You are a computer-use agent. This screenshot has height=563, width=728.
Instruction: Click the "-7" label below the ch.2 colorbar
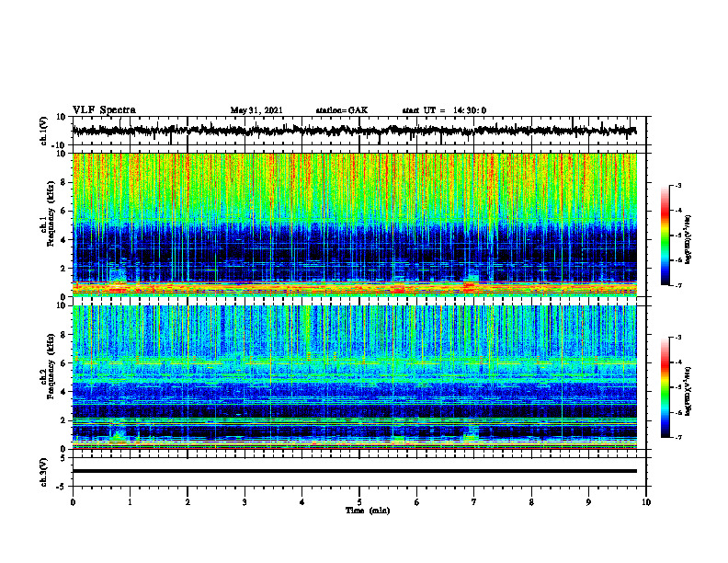[x=677, y=437]
